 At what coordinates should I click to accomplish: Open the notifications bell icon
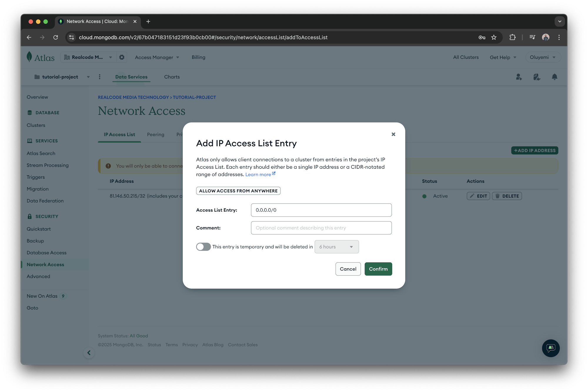(x=554, y=77)
